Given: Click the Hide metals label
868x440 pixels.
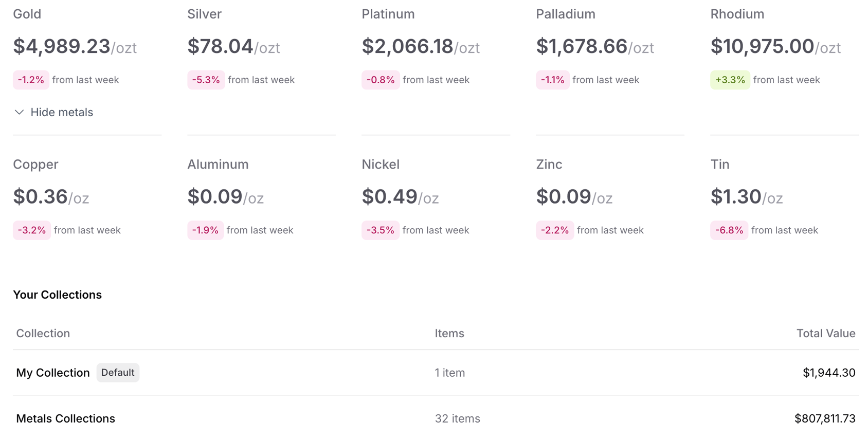Looking at the screenshot, I should coord(62,112).
